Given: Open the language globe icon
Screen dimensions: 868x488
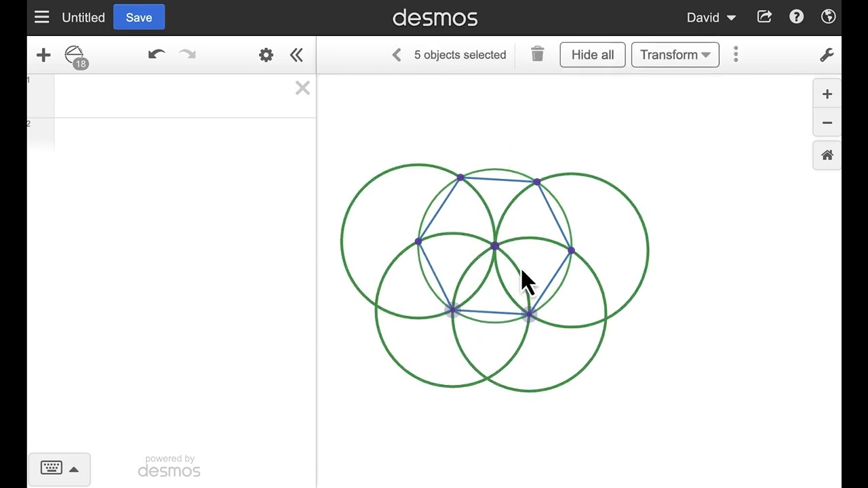Looking at the screenshot, I should [828, 17].
